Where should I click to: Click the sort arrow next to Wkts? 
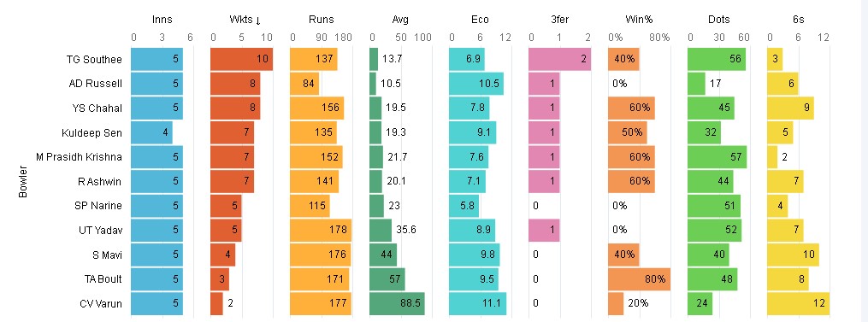click(x=258, y=20)
